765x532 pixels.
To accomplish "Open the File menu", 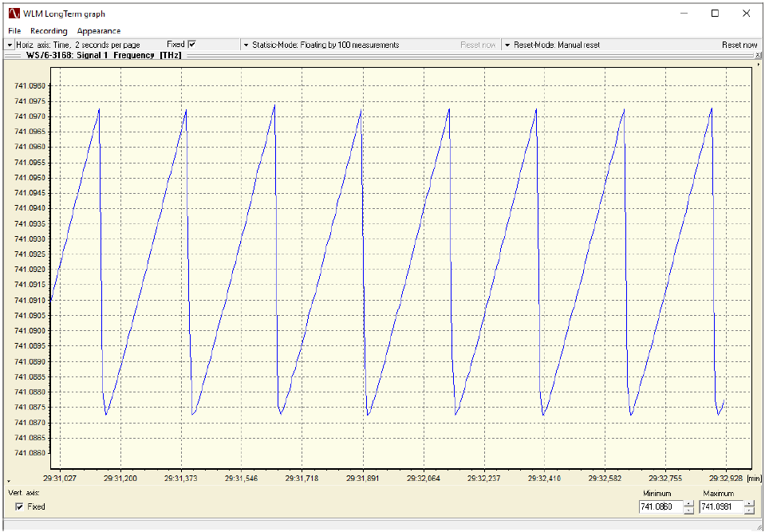I will coord(14,31).
